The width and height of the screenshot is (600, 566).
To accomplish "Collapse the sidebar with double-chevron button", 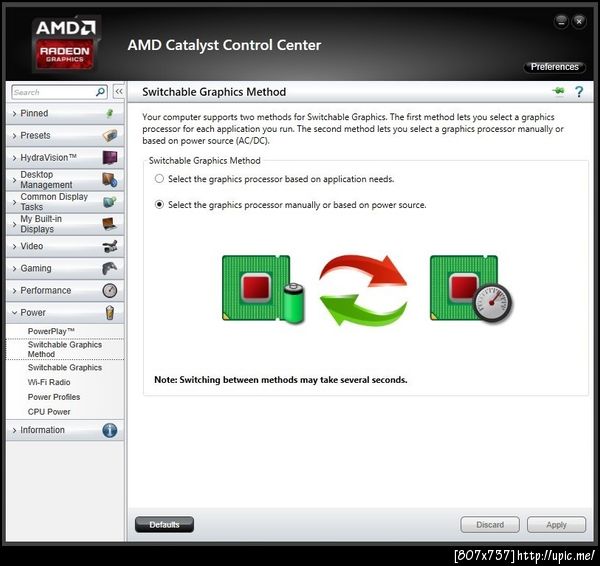I will [119, 92].
